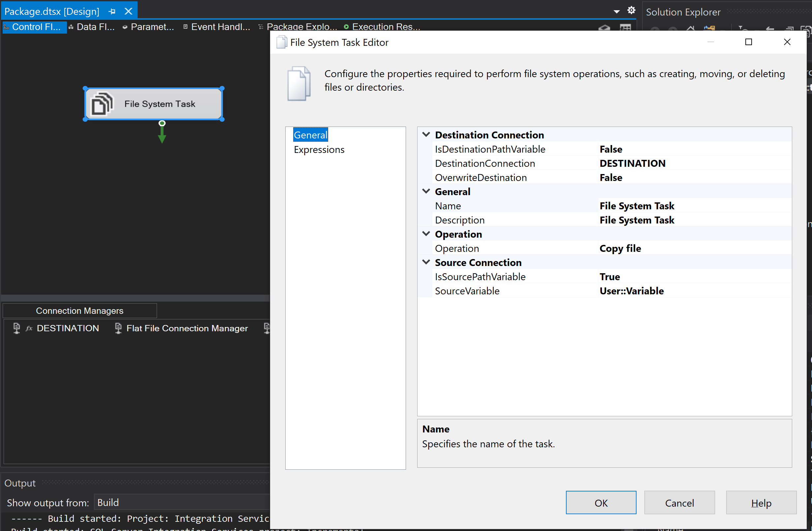Open the Operation Copy file dropdown value
This screenshot has width=812, height=531.
pyautogui.click(x=620, y=248)
